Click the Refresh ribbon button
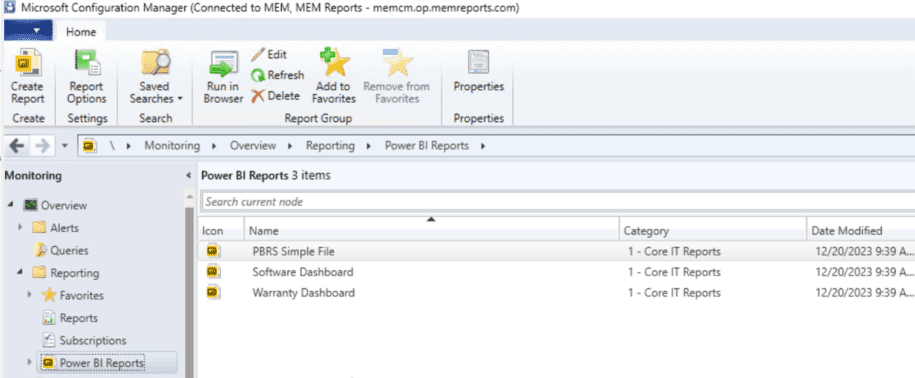The width and height of the screenshot is (915, 378). pos(277,75)
